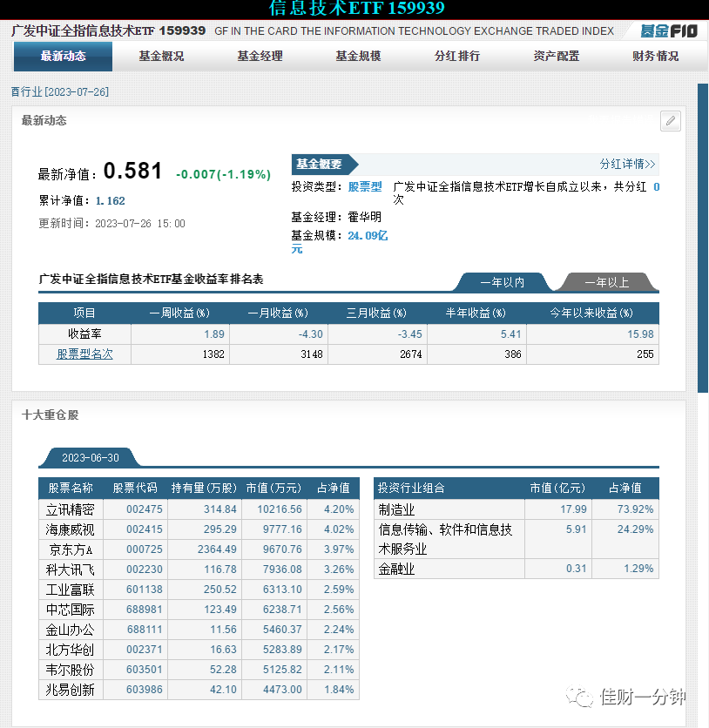Select the 一年以内 returns tab
The image size is (709, 728).
click(x=503, y=282)
